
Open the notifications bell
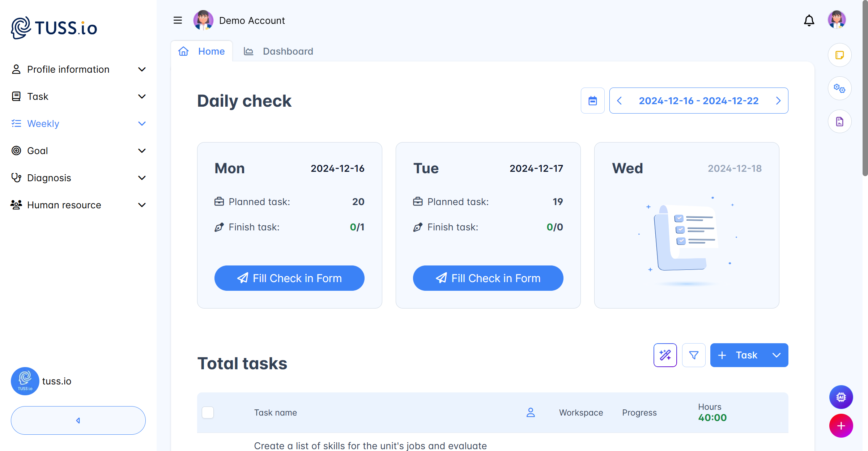pyautogui.click(x=809, y=21)
